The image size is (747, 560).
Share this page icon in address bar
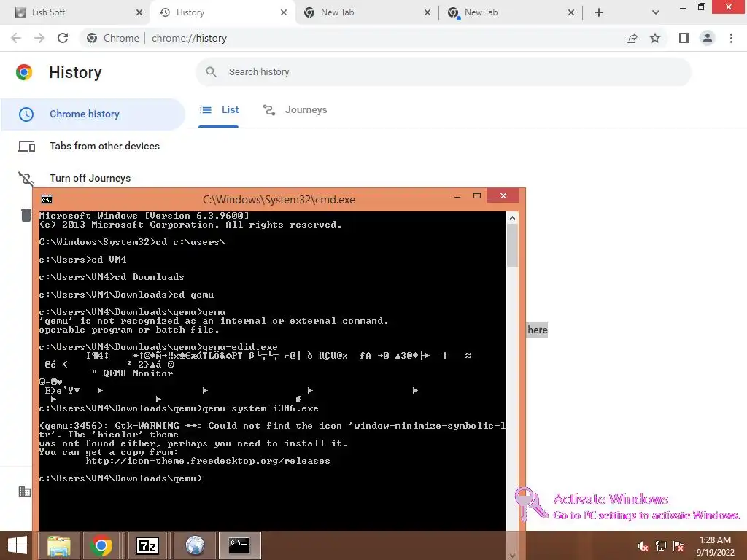pyautogui.click(x=632, y=38)
